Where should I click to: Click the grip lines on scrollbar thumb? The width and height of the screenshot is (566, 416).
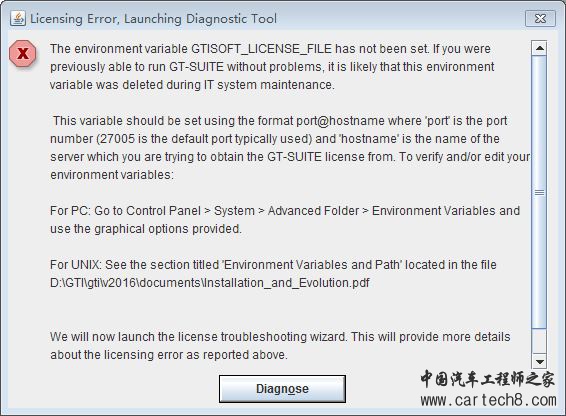coord(539,192)
